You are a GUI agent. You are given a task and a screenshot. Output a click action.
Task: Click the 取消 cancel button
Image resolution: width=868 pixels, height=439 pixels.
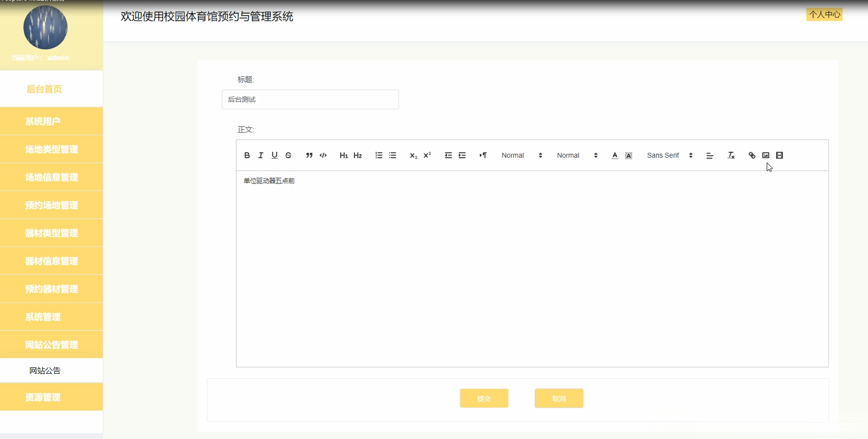559,398
